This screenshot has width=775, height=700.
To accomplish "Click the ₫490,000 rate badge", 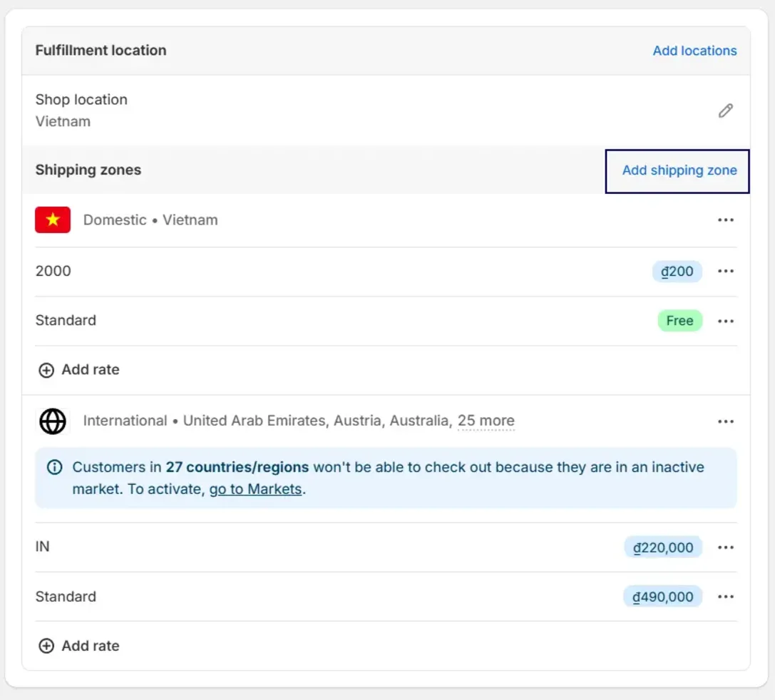I will coord(663,597).
